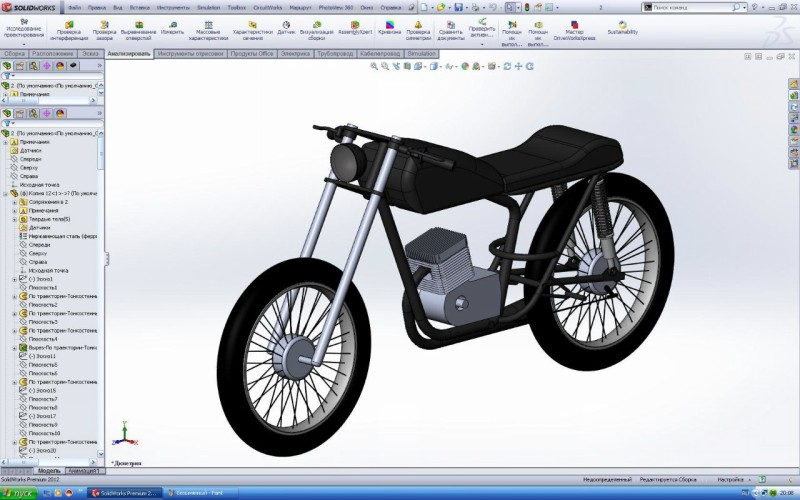
Task: Open dropdown under Design Study (Исследование проектирования)
Action: (x=24, y=44)
